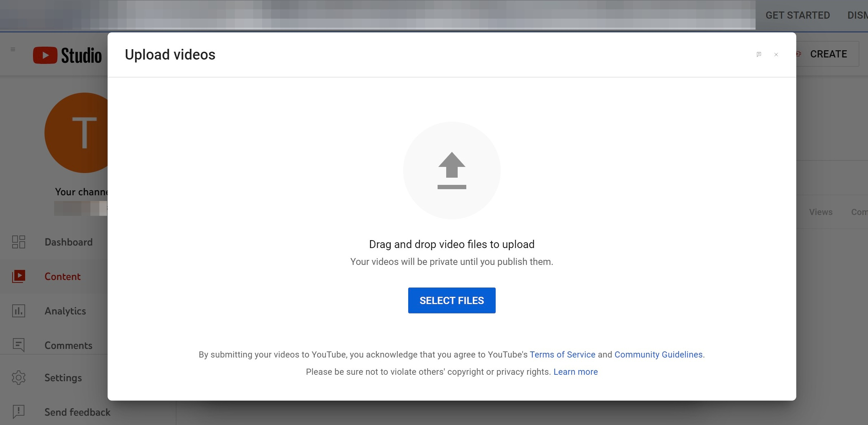Click the SELECT FILES button
The width and height of the screenshot is (868, 425).
pos(452,300)
